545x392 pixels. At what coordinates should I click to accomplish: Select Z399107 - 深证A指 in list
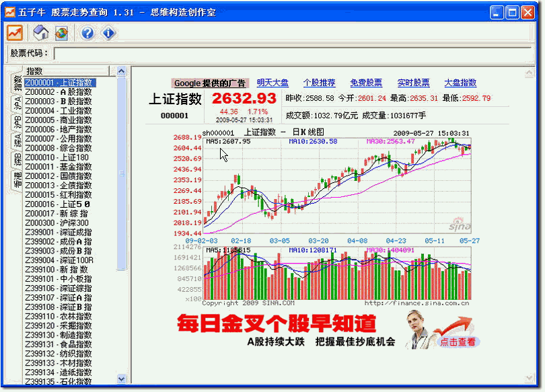click(59, 299)
